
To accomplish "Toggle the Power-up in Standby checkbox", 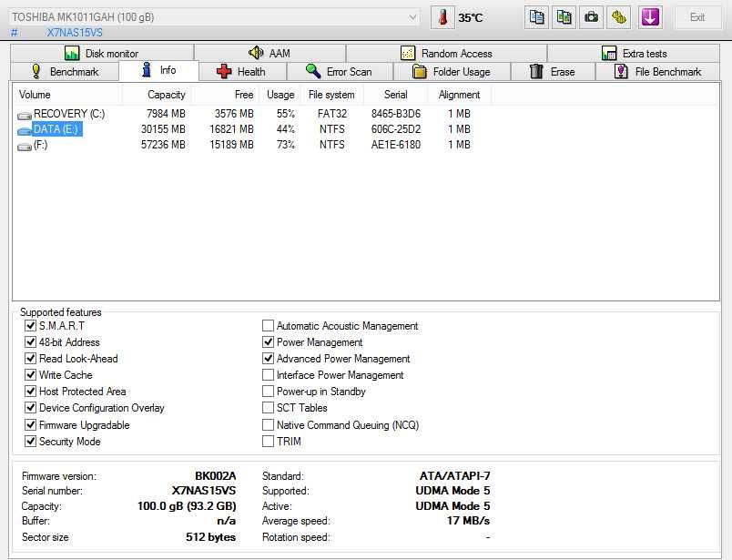I will coord(268,391).
